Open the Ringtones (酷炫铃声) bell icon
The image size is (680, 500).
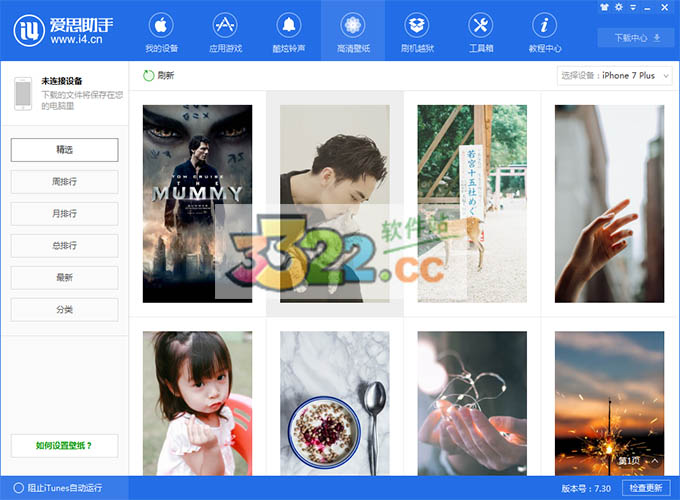pyautogui.click(x=289, y=26)
